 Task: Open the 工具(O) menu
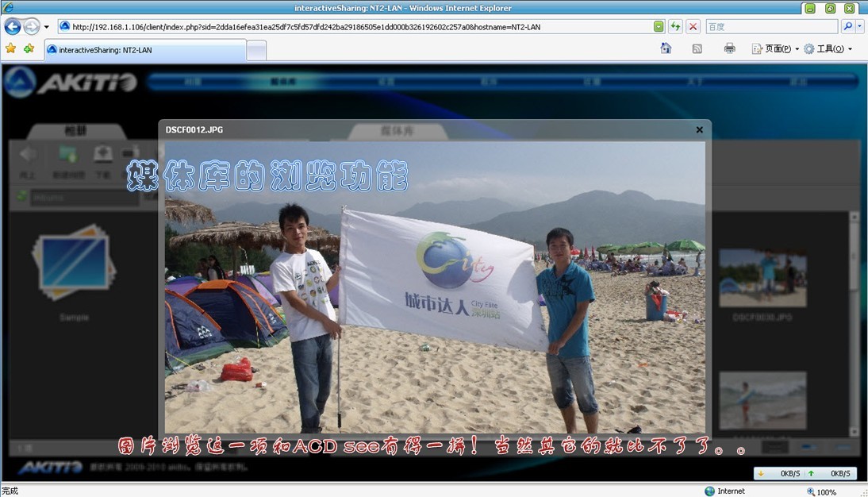tap(828, 48)
